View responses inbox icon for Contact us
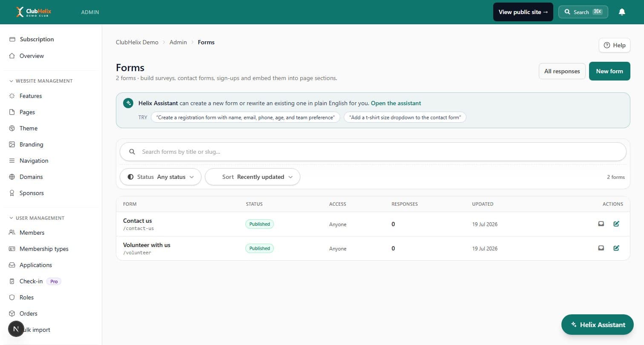Viewport: 644px width, 345px height. click(x=601, y=224)
